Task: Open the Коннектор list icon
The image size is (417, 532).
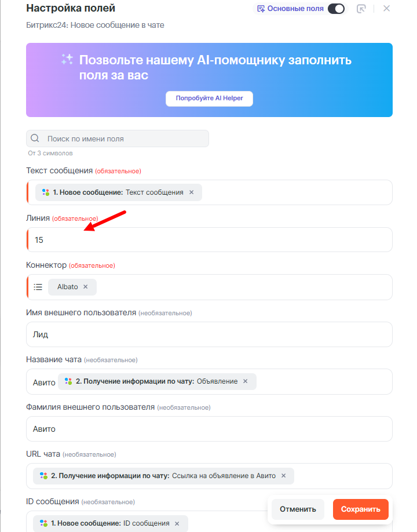Action: pos(38,287)
